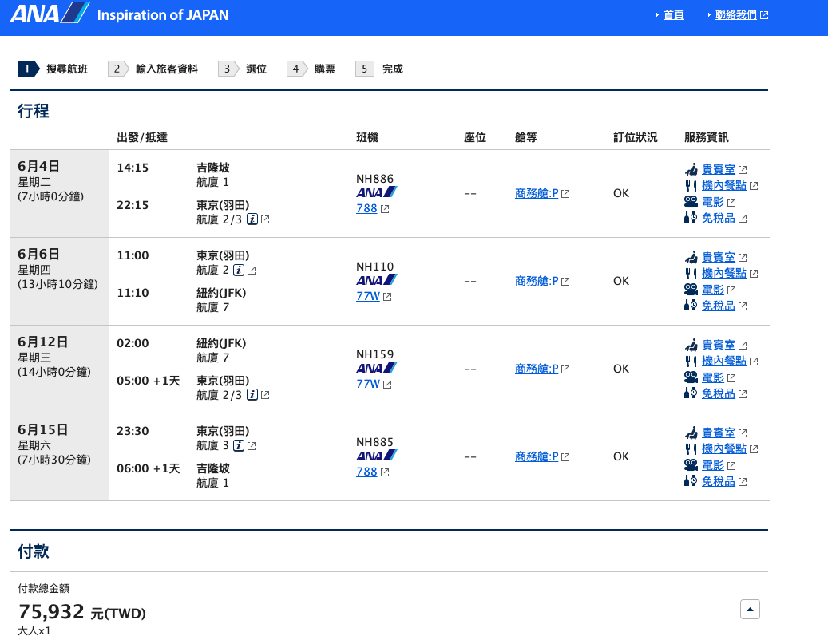Screen dimensions: 828x644
Task: Open 貴賓室 link for NH159
Action: [x=718, y=345]
